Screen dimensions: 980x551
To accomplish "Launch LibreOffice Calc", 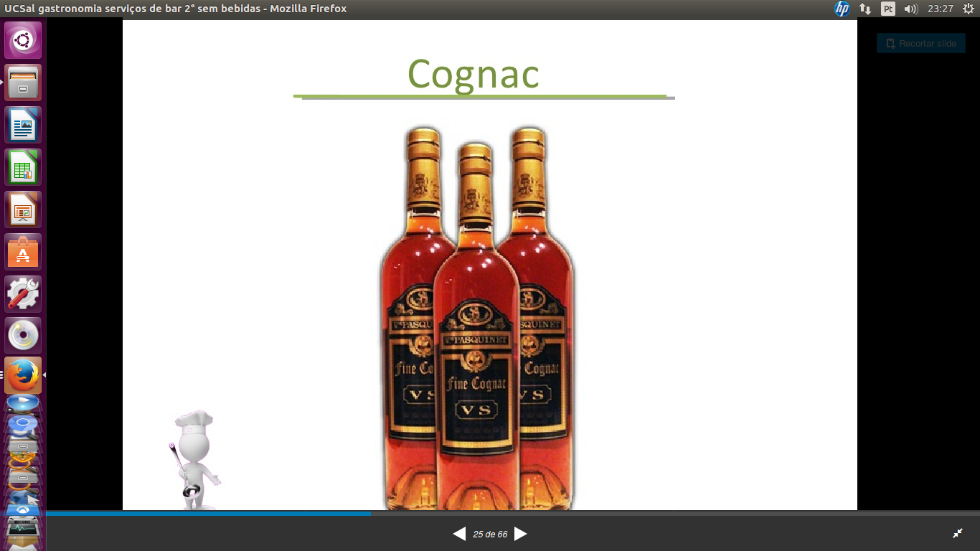I will click(x=23, y=167).
